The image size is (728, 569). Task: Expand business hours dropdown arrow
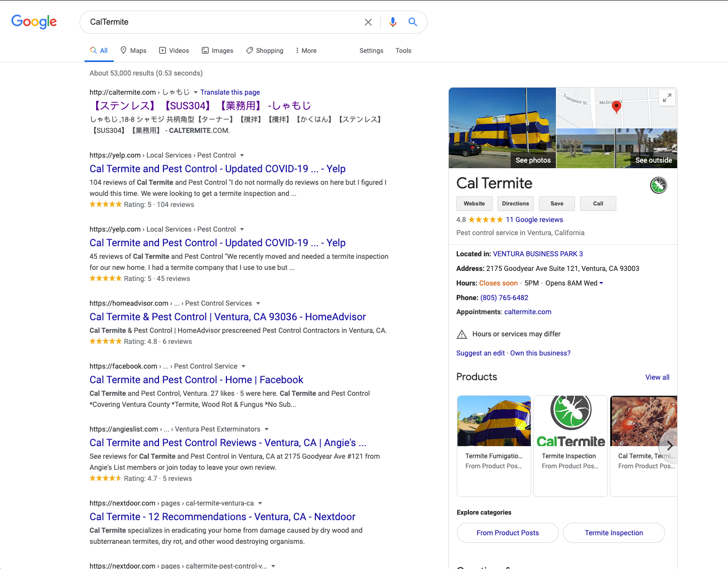[x=601, y=283]
